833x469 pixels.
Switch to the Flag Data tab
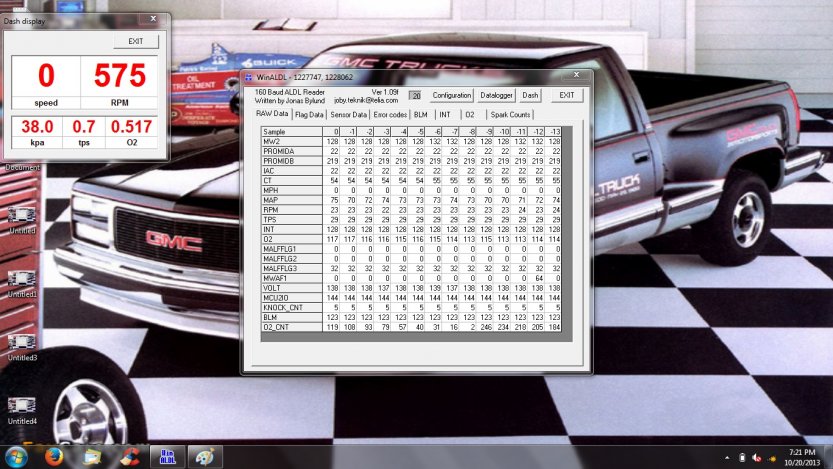(309, 115)
